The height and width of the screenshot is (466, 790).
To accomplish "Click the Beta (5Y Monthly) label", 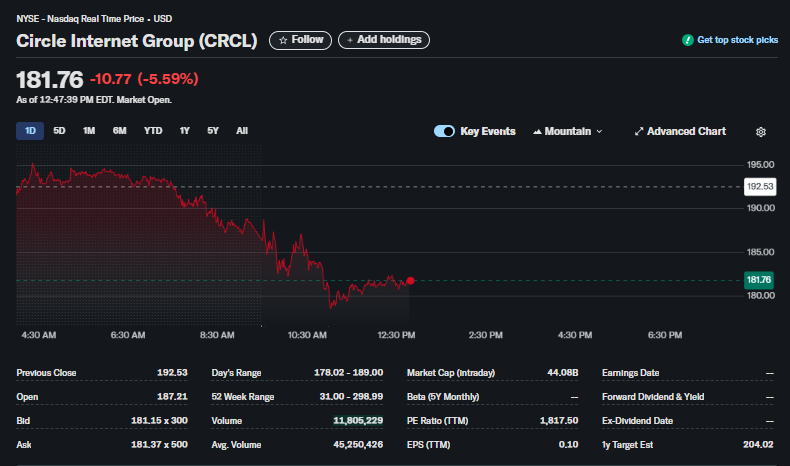I will point(443,397).
